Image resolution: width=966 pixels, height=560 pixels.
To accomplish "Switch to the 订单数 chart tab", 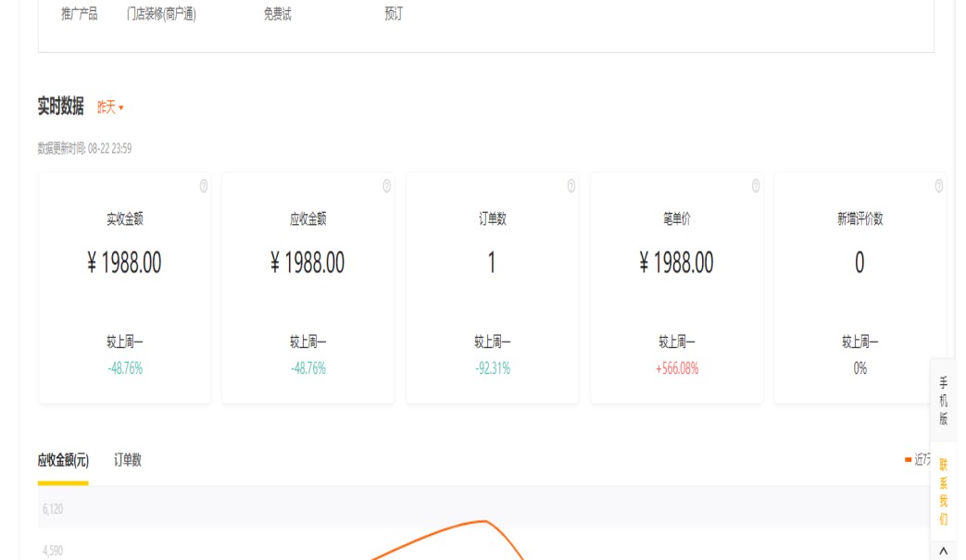I will (x=128, y=460).
